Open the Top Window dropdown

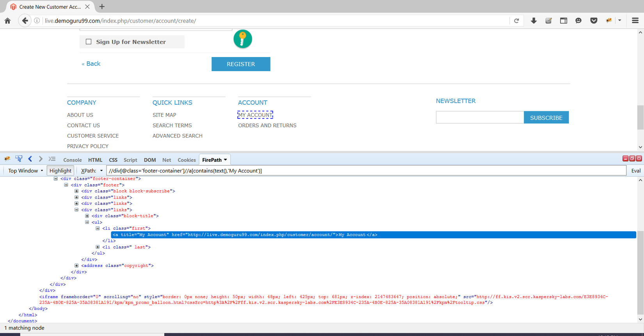[25, 171]
